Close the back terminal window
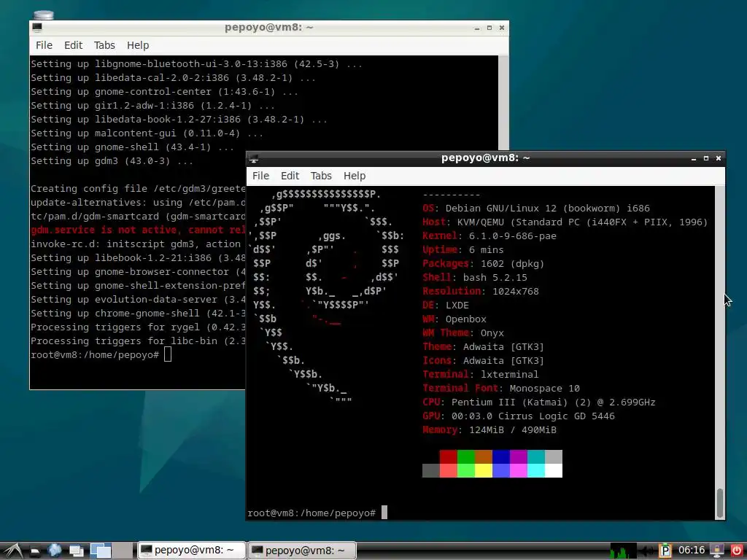 point(502,28)
